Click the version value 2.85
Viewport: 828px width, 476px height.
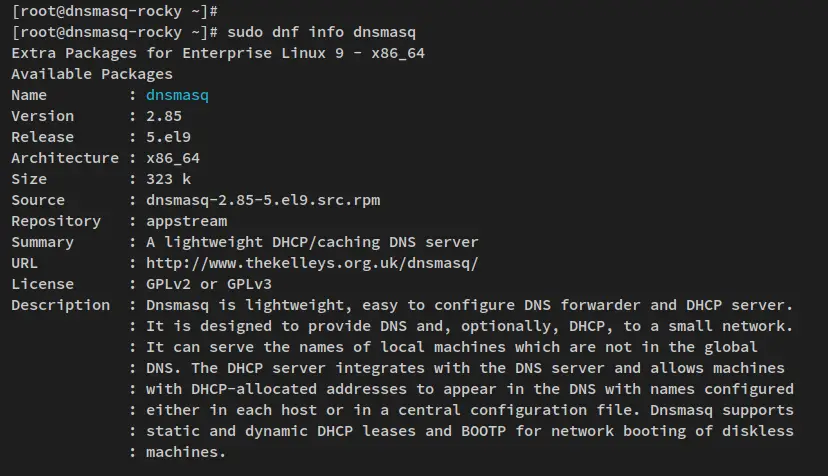click(163, 116)
